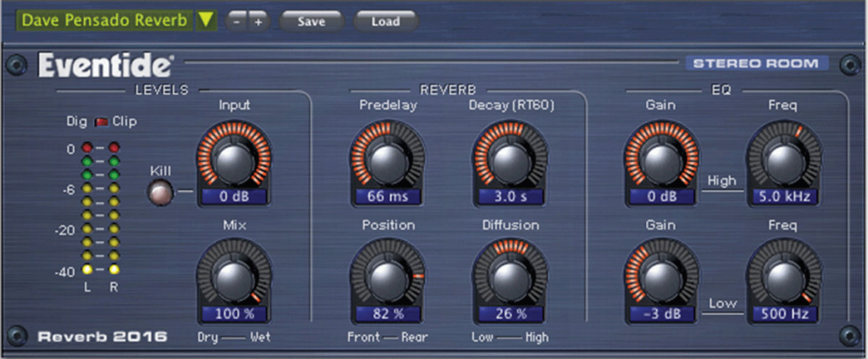Select the 26 % Diffusion value field

pyautogui.click(x=510, y=314)
